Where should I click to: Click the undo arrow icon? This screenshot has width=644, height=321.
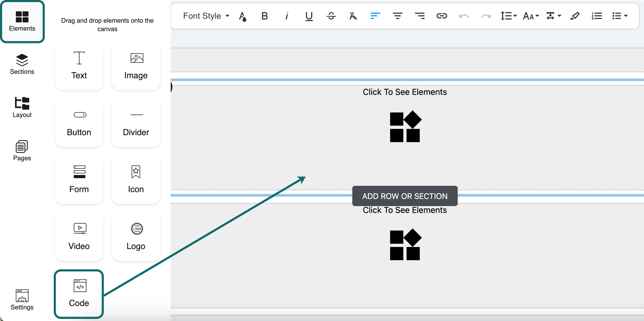point(464,16)
